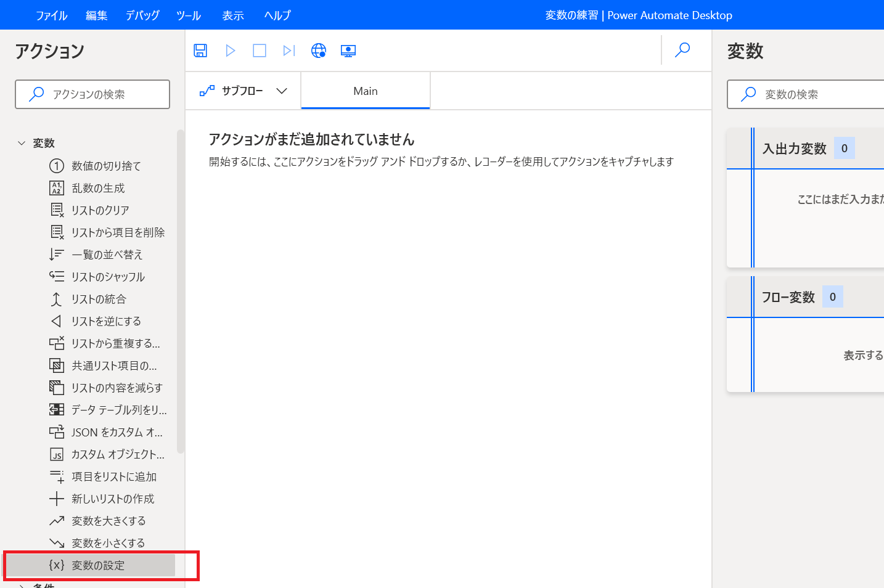Open the サブフロー dropdown
This screenshot has height=588, width=884.
(x=243, y=91)
